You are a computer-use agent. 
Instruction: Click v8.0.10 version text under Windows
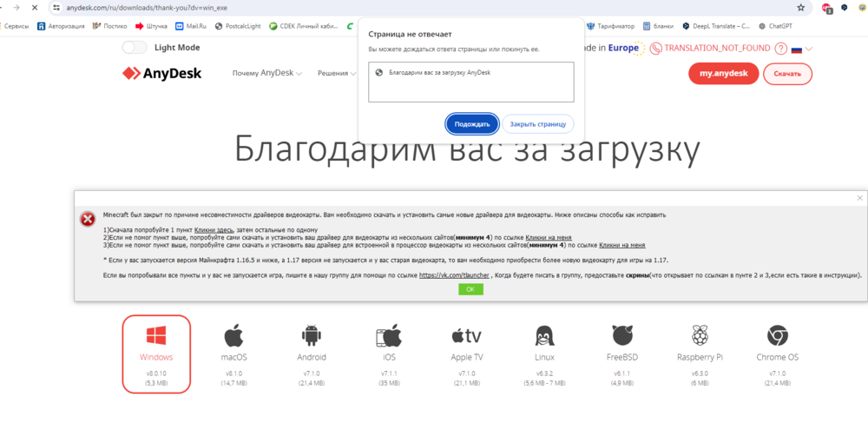156,373
